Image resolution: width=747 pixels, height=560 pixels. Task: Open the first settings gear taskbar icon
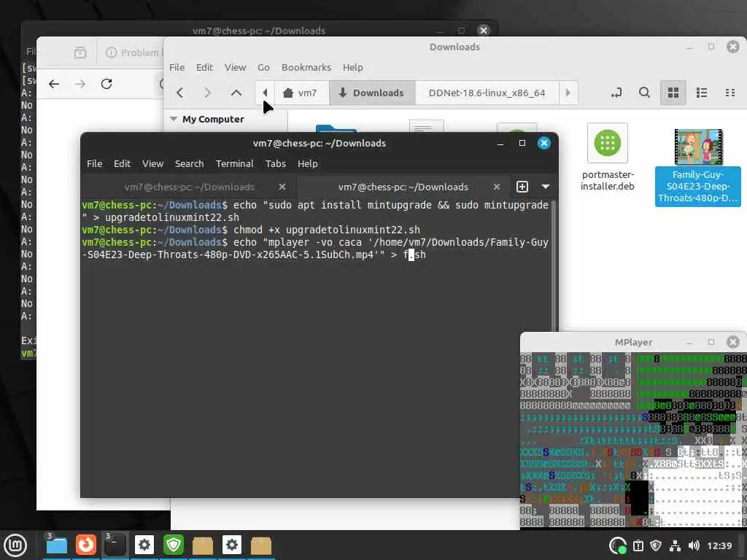tap(144, 545)
